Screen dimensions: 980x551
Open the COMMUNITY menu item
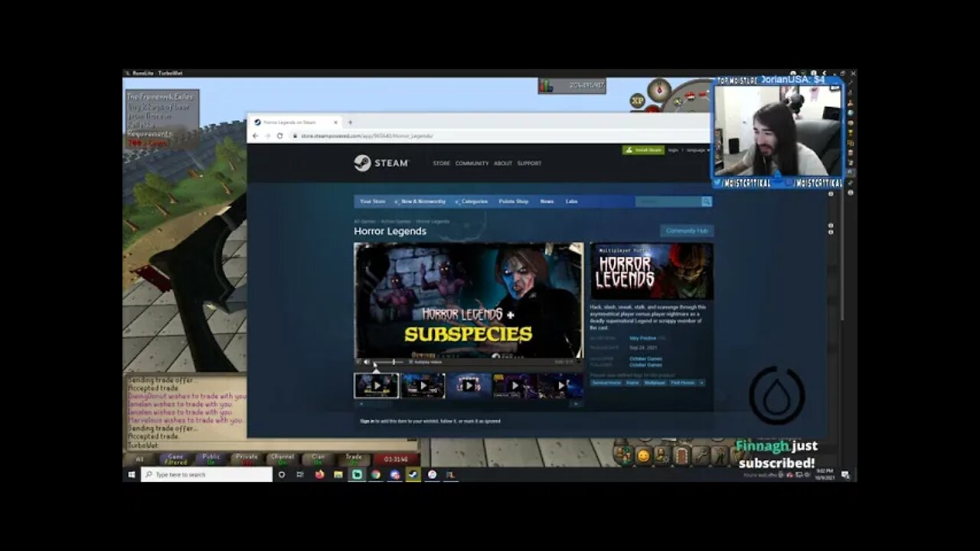click(x=472, y=163)
